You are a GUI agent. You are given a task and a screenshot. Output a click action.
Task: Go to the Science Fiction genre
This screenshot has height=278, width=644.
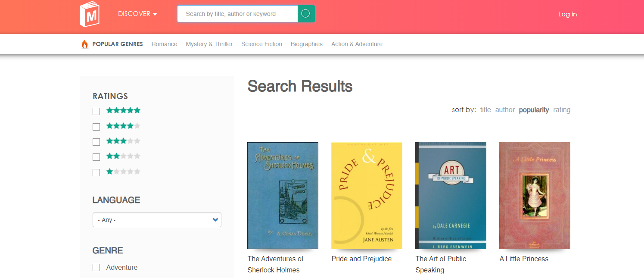[x=261, y=44]
